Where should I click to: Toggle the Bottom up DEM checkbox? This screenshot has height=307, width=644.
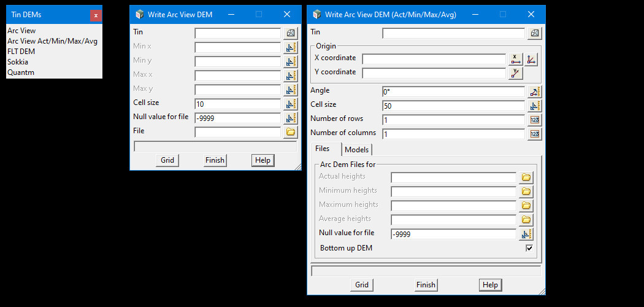coord(529,248)
